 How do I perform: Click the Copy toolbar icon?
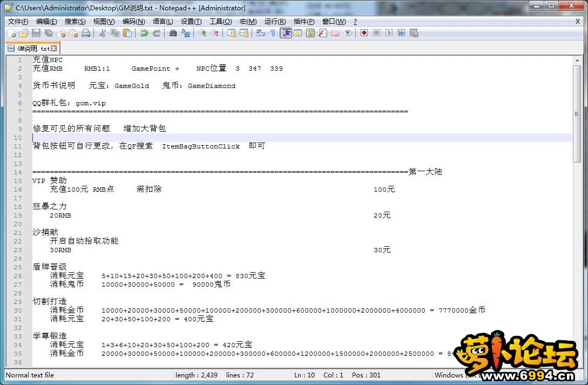(x=115, y=33)
